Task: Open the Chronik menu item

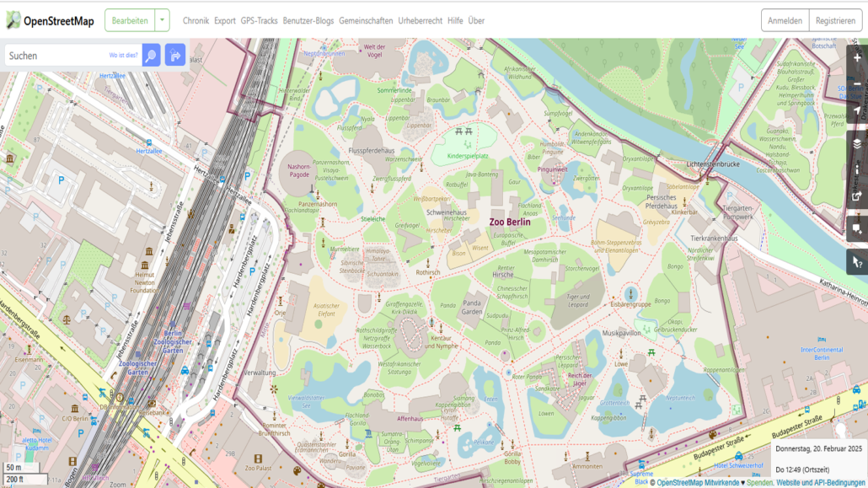Action: [x=196, y=20]
